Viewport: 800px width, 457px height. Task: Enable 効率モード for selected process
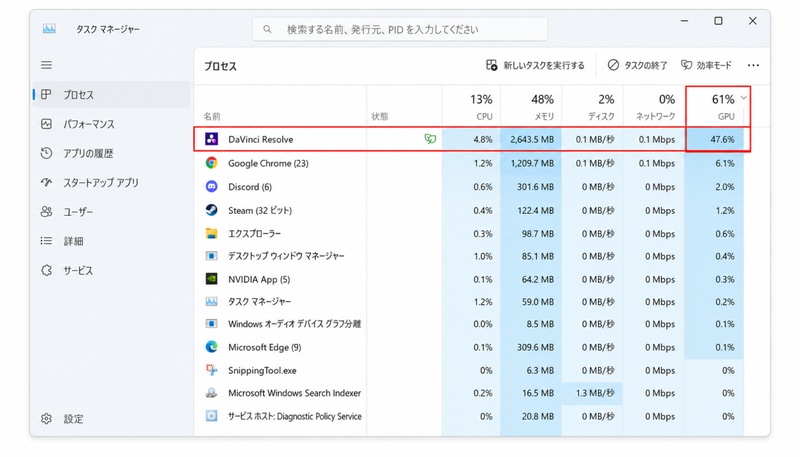(706, 65)
